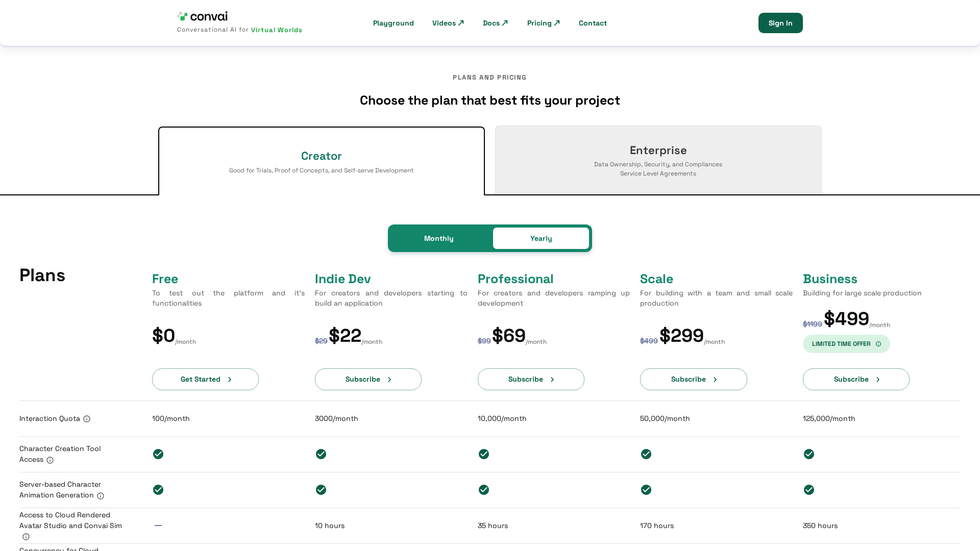The height and width of the screenshot is (551, 980).
Task: Open the Pricing menu link
Action: click(x=544, y=23)
